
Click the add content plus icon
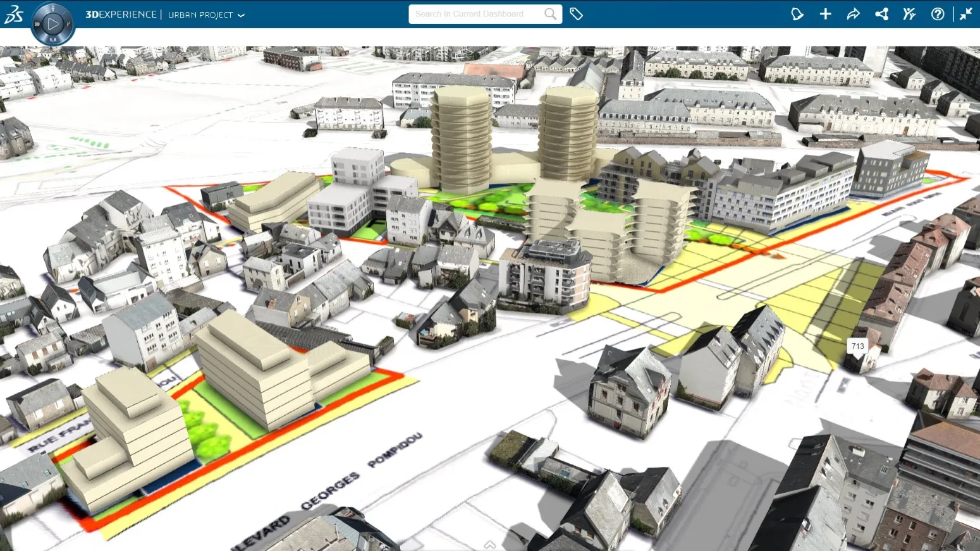pyautogui.click(x=825, y=13)
